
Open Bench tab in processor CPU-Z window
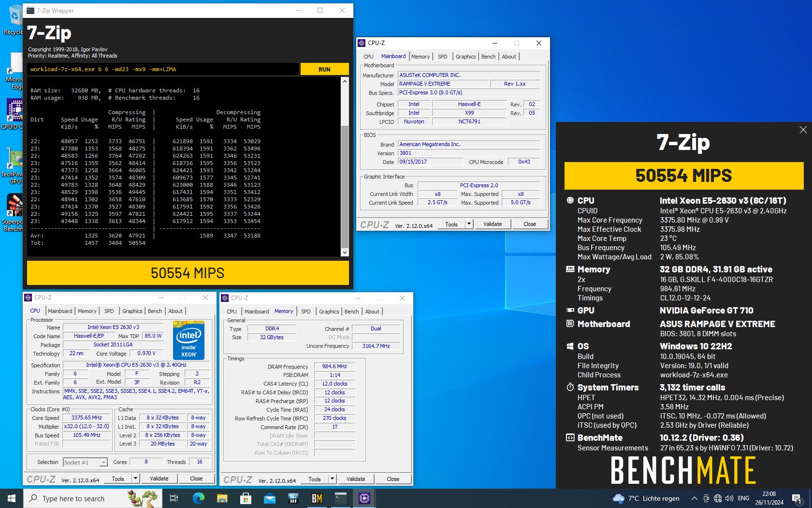click(155, 311)
